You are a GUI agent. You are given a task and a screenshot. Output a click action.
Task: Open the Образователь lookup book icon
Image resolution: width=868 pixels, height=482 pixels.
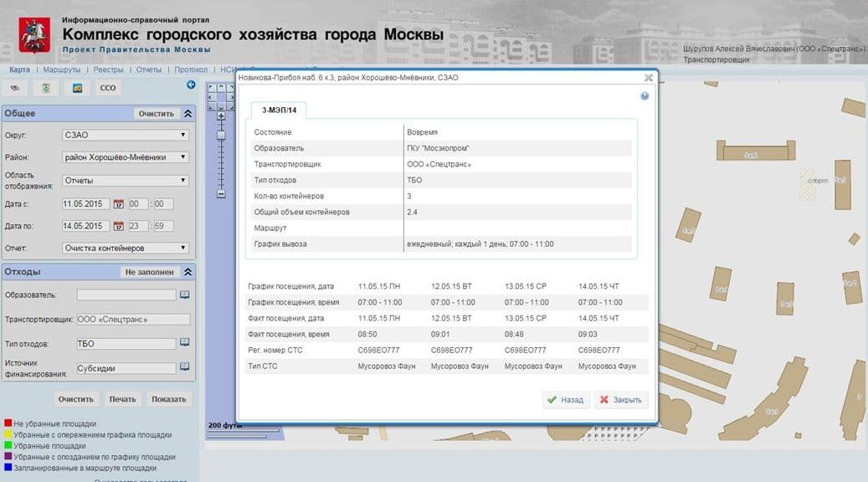[185, 295]
